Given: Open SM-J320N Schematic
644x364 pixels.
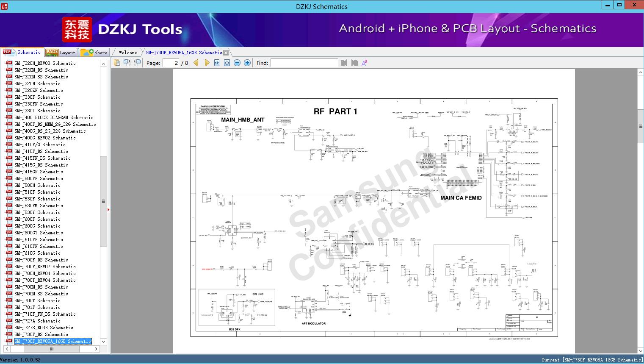Looking at the screenshot, I should point(37,83).
